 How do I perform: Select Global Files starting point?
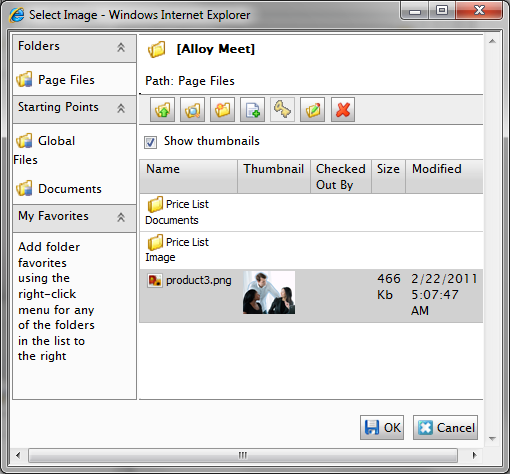tap(46, 150)
